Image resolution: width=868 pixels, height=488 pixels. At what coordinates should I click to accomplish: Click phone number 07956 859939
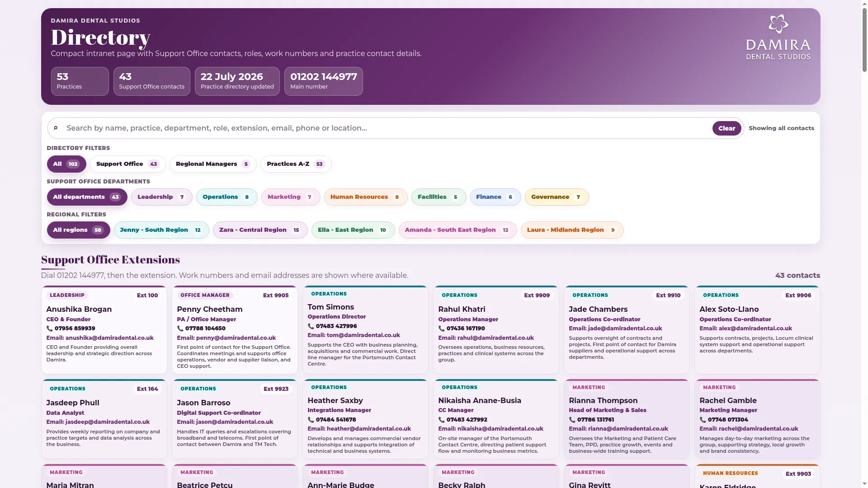click(75, 328)
